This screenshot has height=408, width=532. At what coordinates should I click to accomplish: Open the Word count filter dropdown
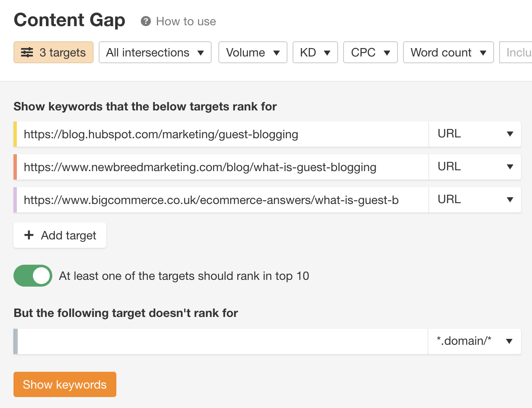point(448,52)
